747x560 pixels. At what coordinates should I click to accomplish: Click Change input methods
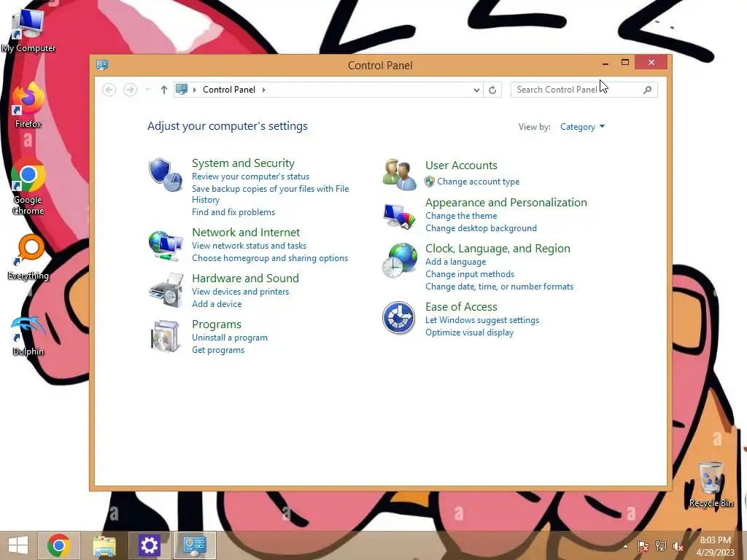click(470, 274)
